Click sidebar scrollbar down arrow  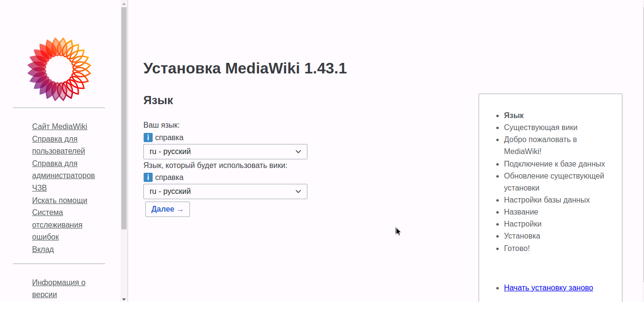(x=124, y=299)
